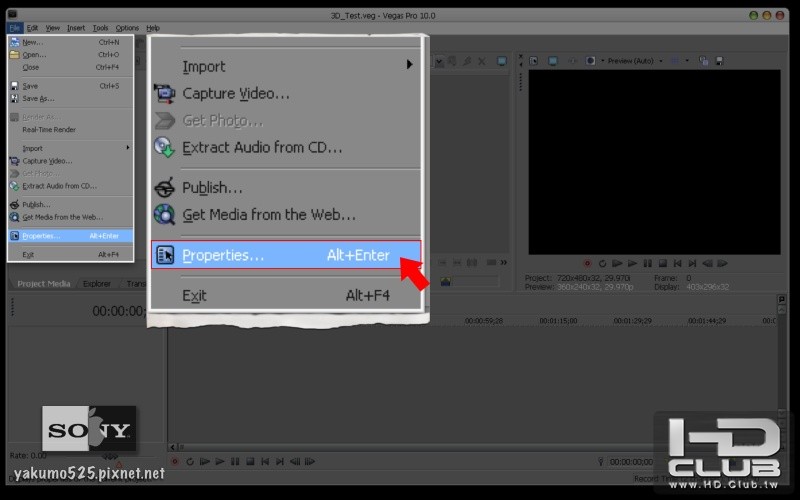Click Go to End under video preview
Viewport: 800px width, 500px height.
click(x=692, y=263)
